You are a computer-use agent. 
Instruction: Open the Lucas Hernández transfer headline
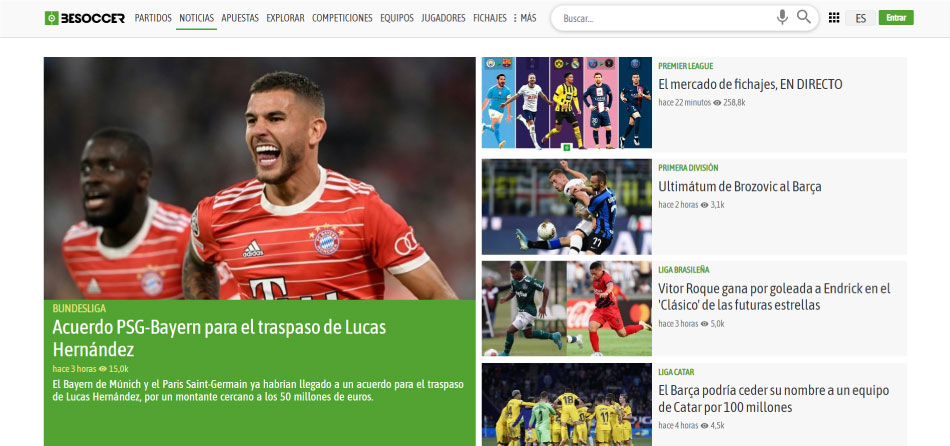click(x=219, y=338)
